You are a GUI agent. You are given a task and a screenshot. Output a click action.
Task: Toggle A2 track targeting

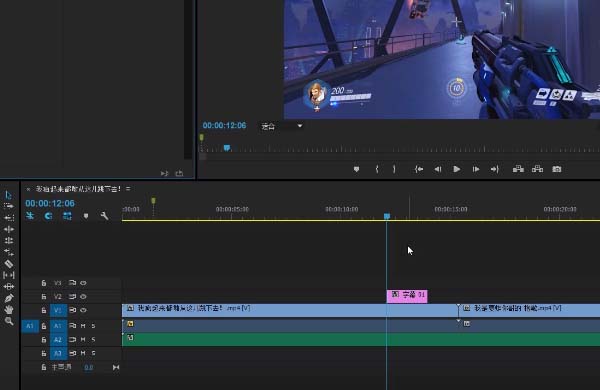tap(58, 340)
